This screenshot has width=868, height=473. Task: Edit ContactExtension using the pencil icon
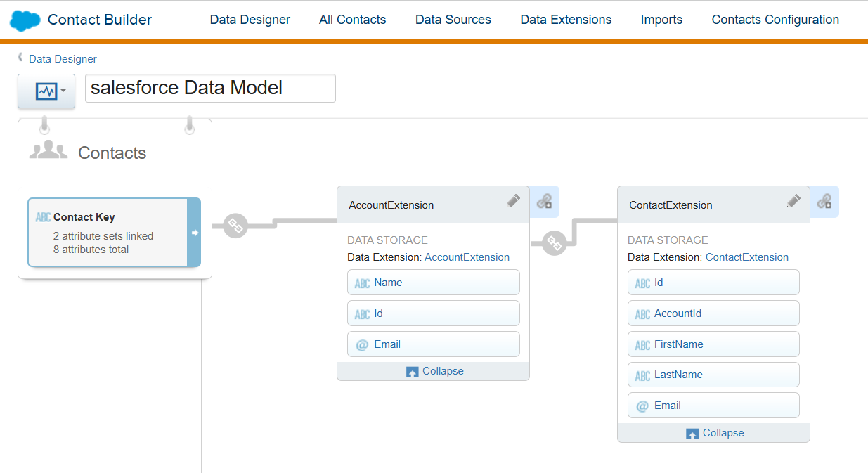pyautogui.click(x=793, y=201)
